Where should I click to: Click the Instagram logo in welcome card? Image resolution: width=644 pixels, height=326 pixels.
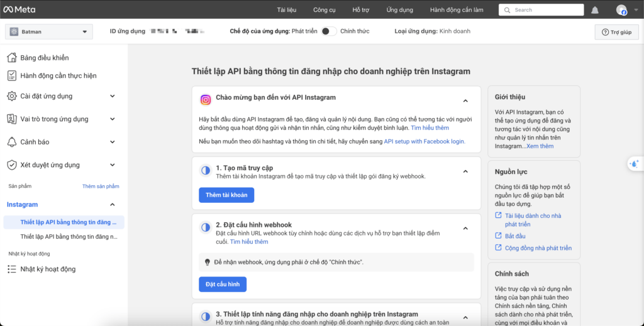tap(206, 99)
